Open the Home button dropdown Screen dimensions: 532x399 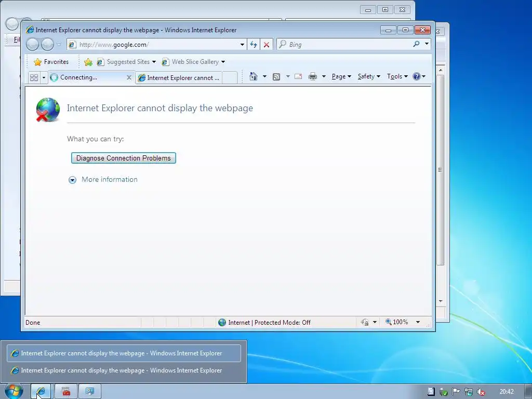point(264,76)
